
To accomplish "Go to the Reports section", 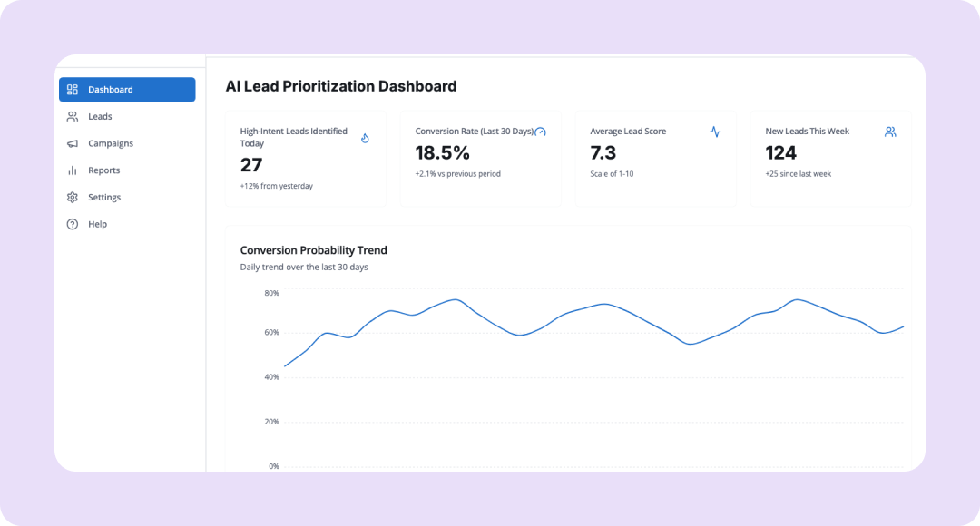I will tap(103, 170).
